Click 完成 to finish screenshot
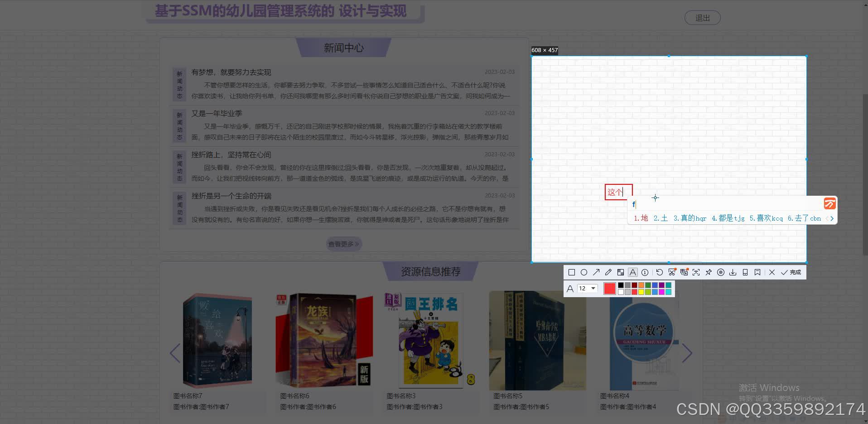The height and width of the screenshot is (424, 868). (x=791, y=272)
